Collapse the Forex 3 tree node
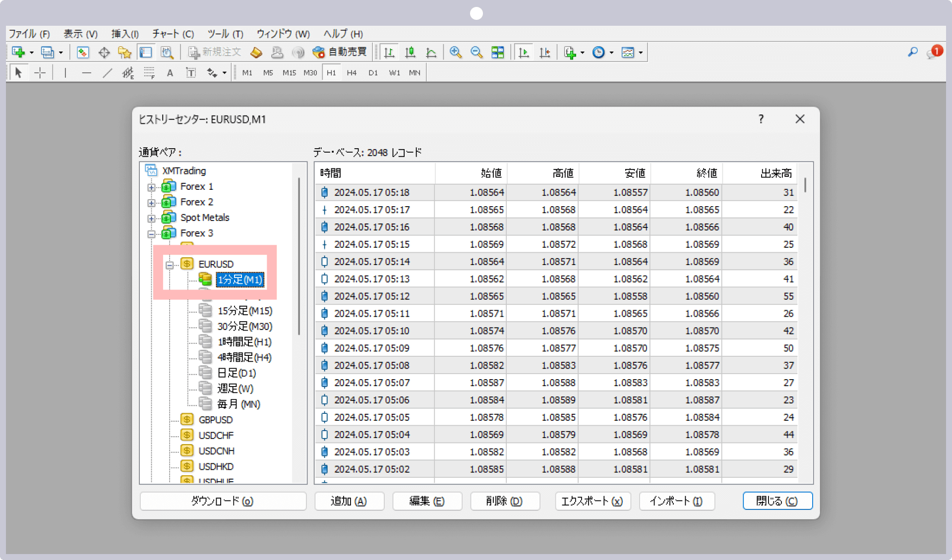This screenshot has height=560, width=952. (151, 234)
